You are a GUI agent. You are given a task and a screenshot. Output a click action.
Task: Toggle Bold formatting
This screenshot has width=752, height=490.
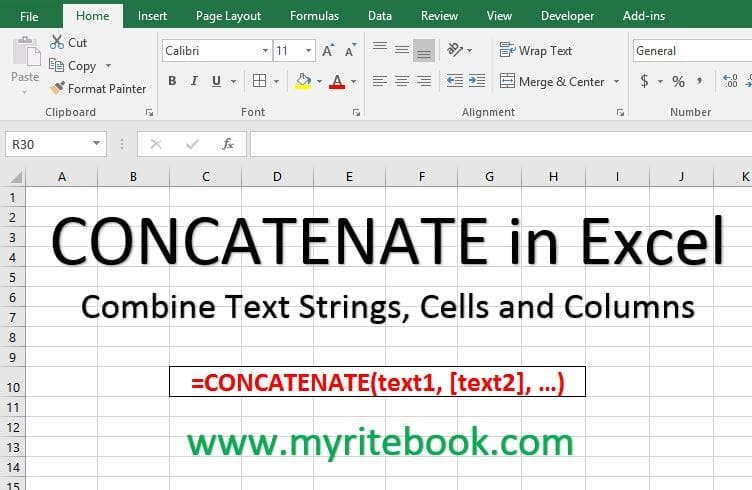point(172,81)
